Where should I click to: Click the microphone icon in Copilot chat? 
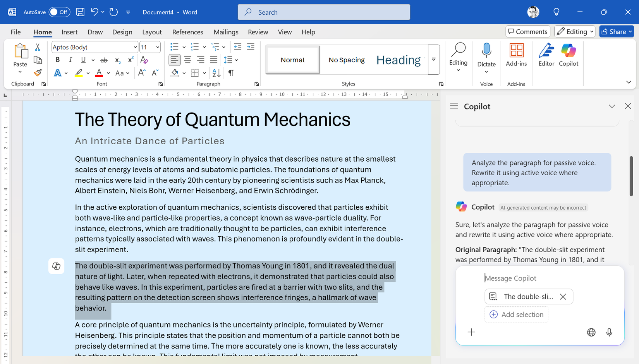point(609,332)
